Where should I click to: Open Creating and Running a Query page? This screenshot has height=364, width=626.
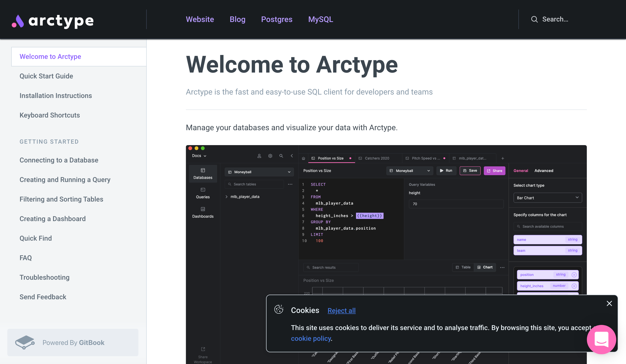pyautogui.click(x=65, y=180)
